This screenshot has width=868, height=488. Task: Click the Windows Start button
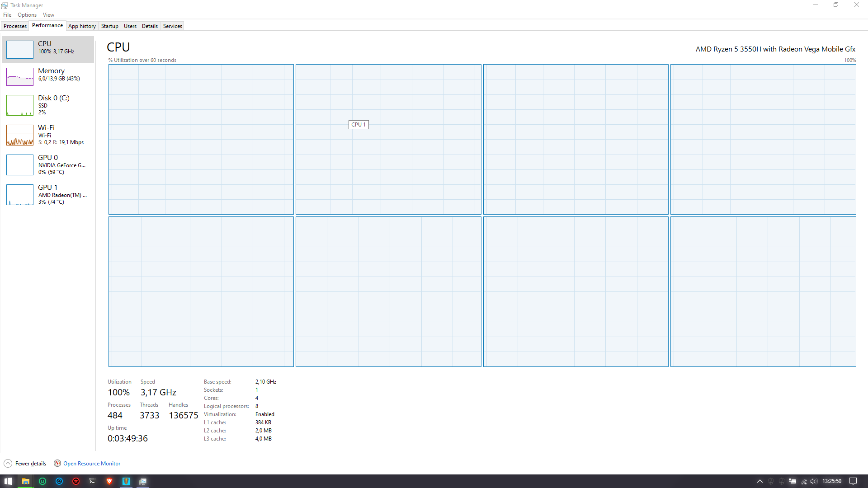(8, 481)
